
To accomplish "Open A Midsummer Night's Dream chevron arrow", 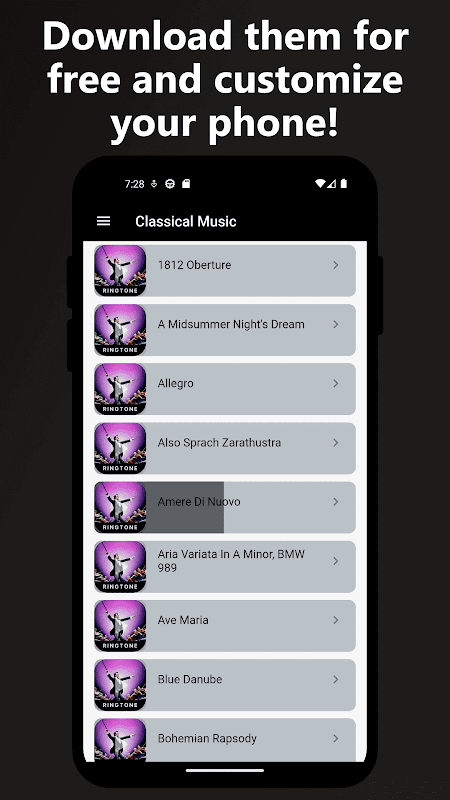I will coord(336,324).
